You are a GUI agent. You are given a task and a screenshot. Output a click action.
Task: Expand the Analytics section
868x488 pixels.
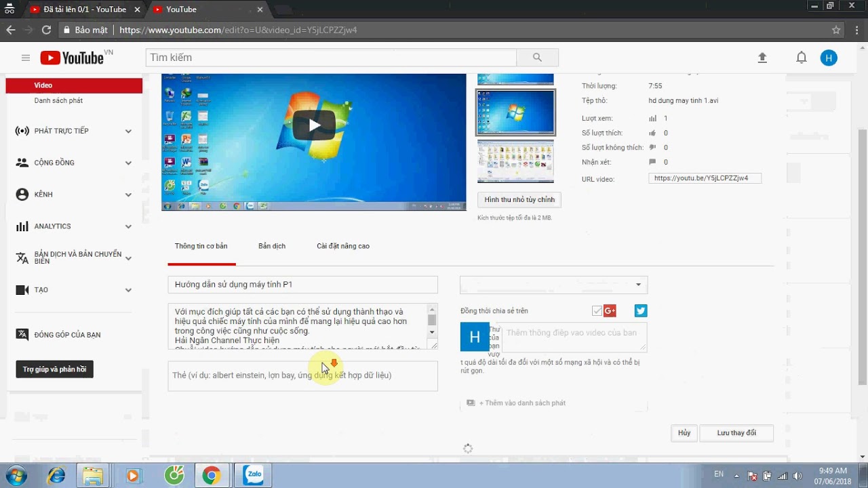pos(128,226)
